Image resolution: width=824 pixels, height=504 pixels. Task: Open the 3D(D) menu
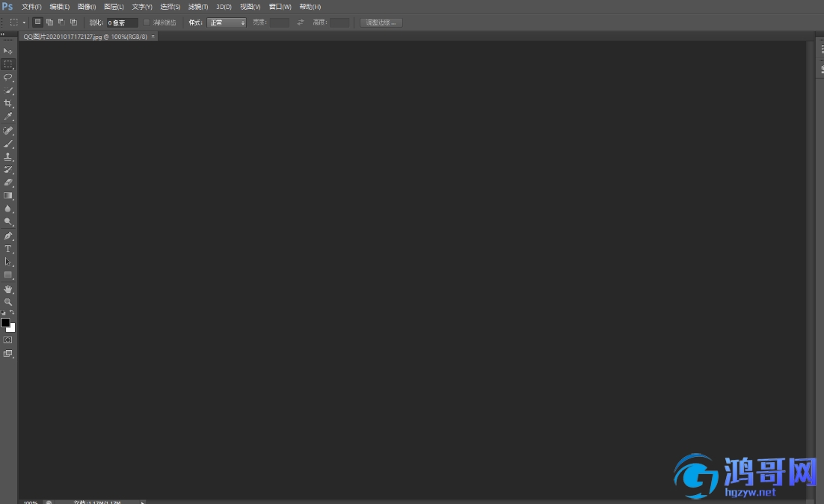(224, 7)
